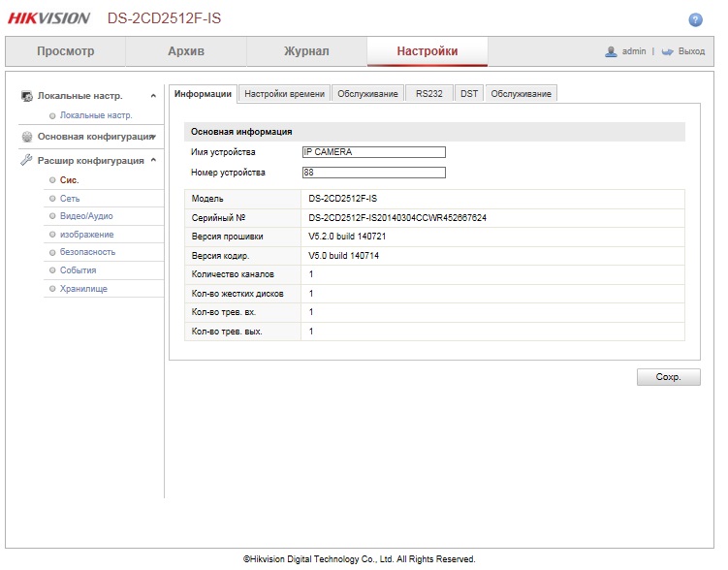Open the Локальные настр. sub-item link

point(96,115)
